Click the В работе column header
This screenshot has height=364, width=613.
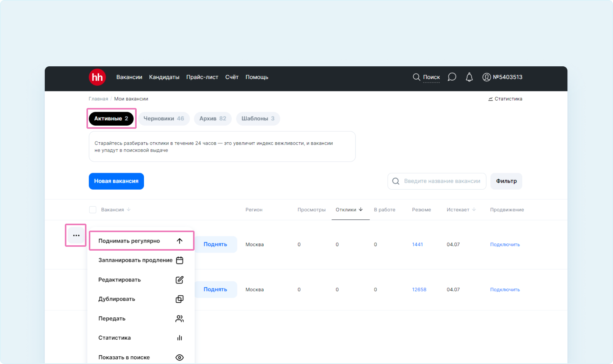tap(384, 210)
